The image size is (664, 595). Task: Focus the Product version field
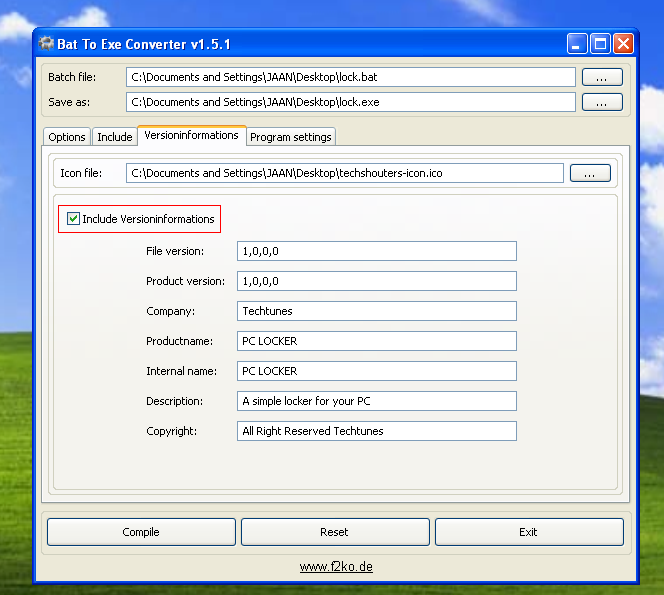pyautogui.click(x=376, y=281)
